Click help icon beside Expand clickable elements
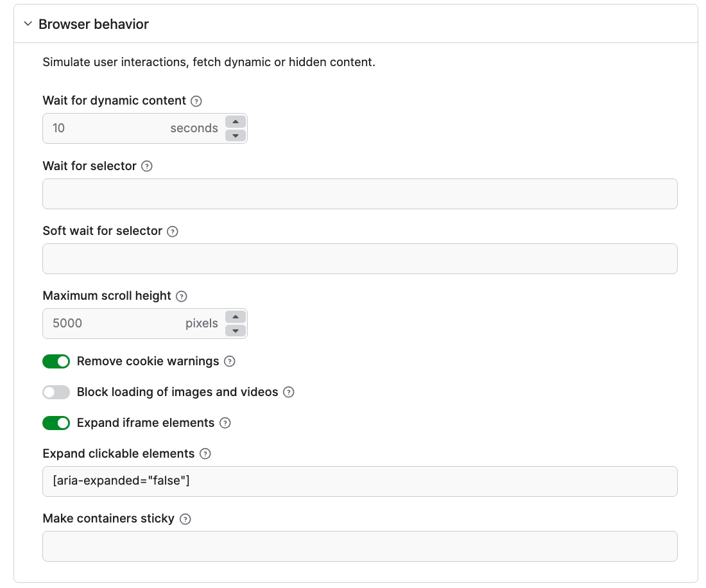Screen dimensions: 706x588 pyautogui.click(x=205, y=453)
